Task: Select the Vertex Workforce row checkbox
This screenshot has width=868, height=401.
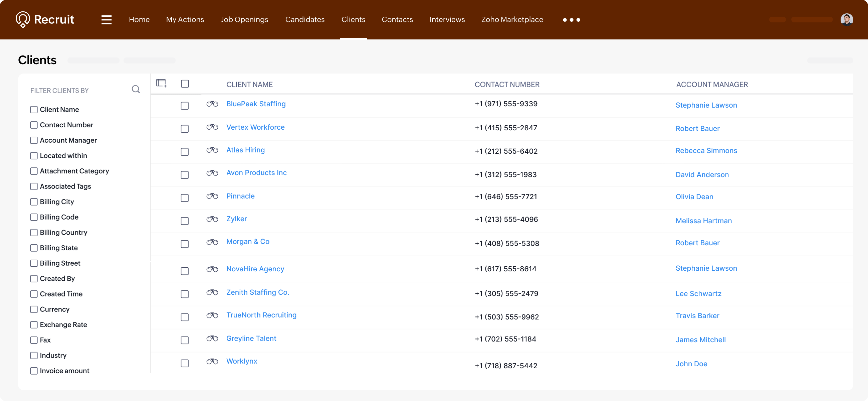Action: 185,129
